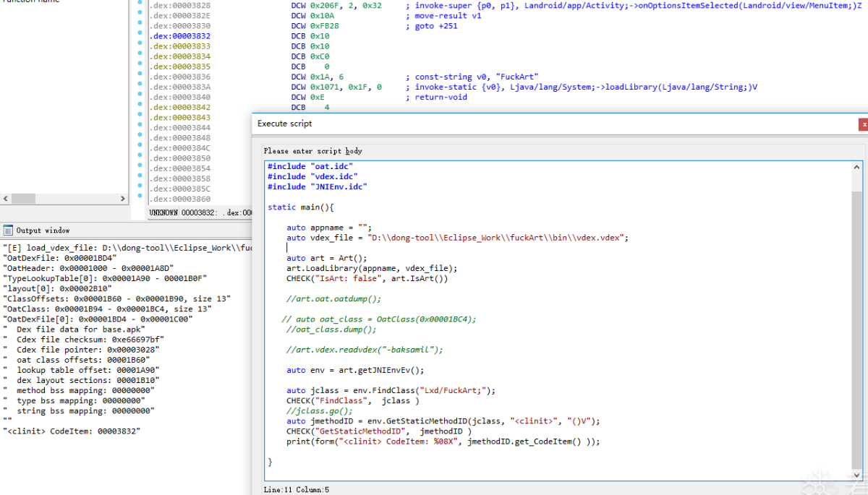Click the 'Output window' title text
Viewport: 868px width, 495px height.
(x=43, y=231)
